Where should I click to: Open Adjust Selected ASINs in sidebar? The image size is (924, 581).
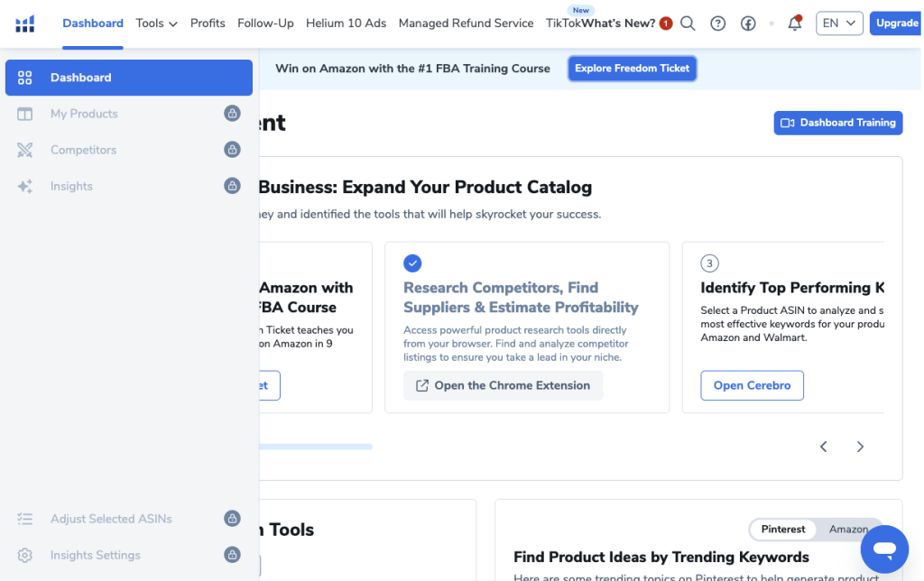point(129,519)
